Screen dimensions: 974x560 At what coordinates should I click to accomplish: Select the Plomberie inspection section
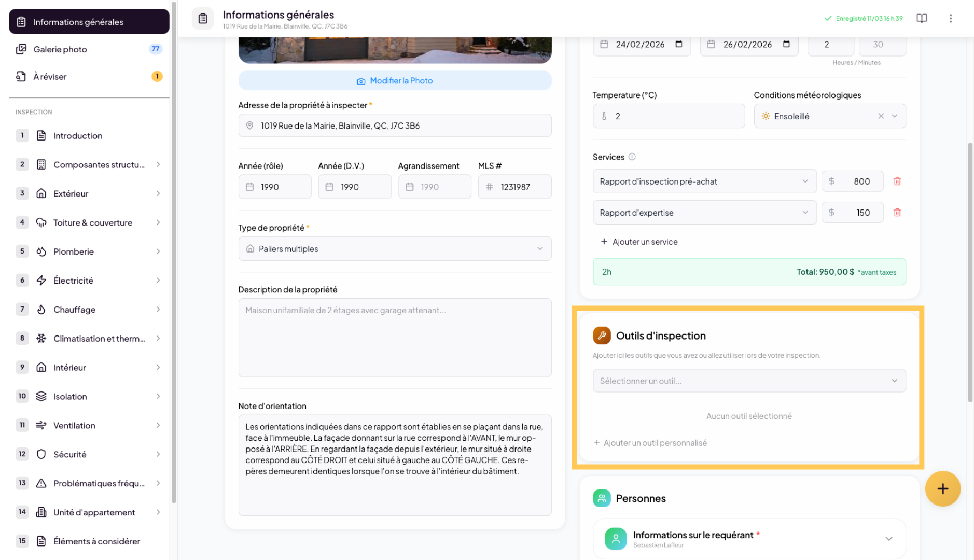click(x=73, y=251)
